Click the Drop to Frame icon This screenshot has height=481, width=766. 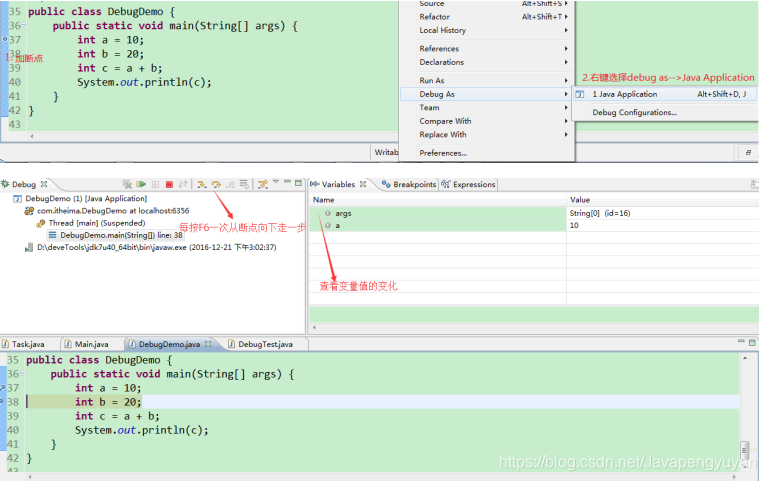coord(244,184)
